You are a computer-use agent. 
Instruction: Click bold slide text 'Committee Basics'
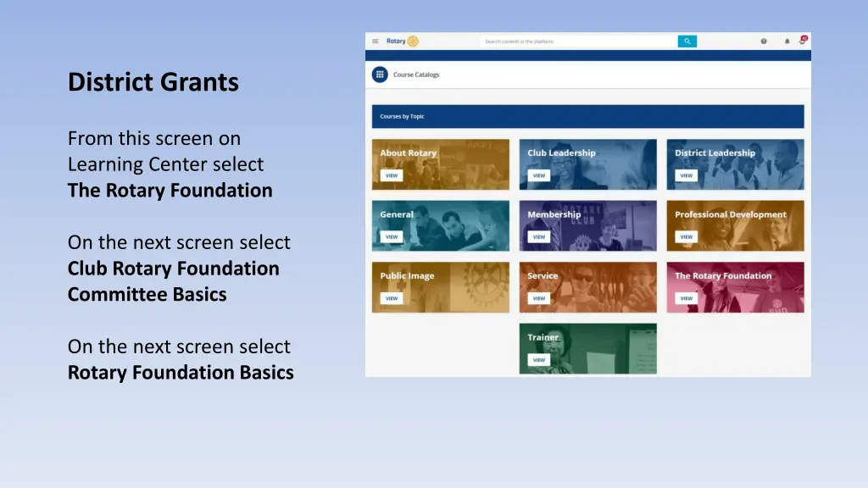(147, 294)
